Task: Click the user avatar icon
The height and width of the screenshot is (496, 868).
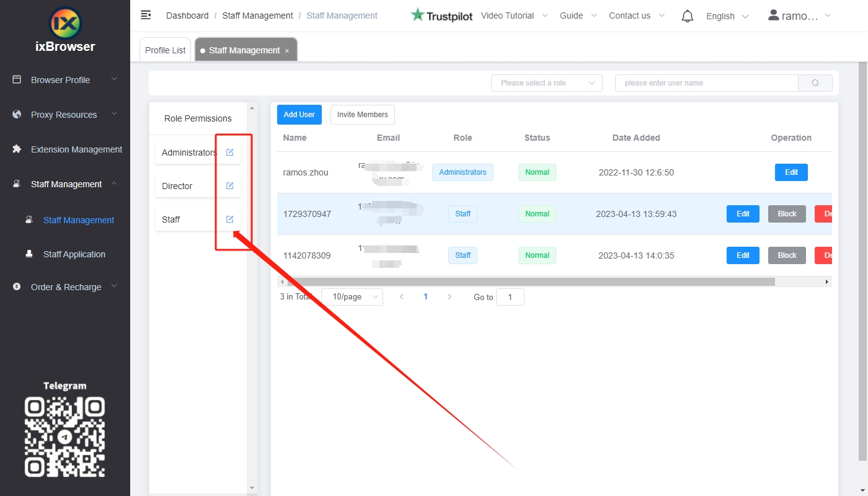Action: 773,15
